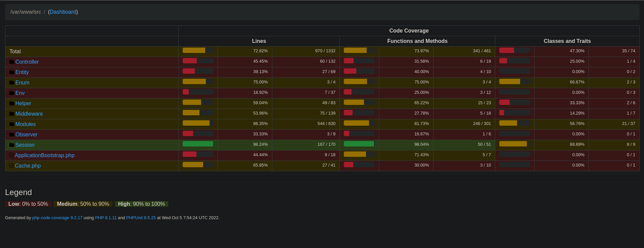Open the Session directory link

pos(25,145)
